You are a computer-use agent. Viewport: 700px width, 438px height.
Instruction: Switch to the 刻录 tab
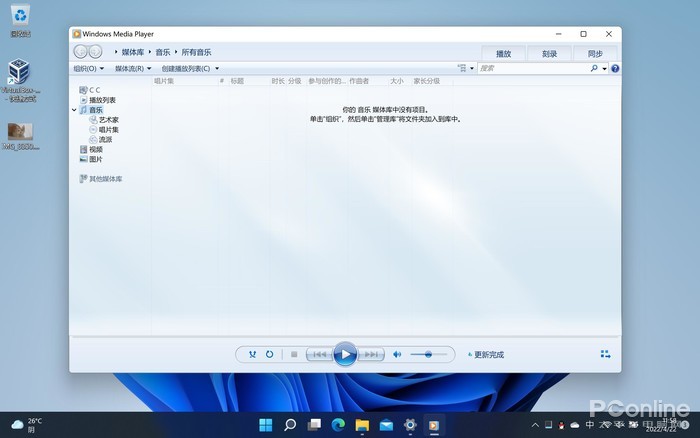tap(549, 53)
